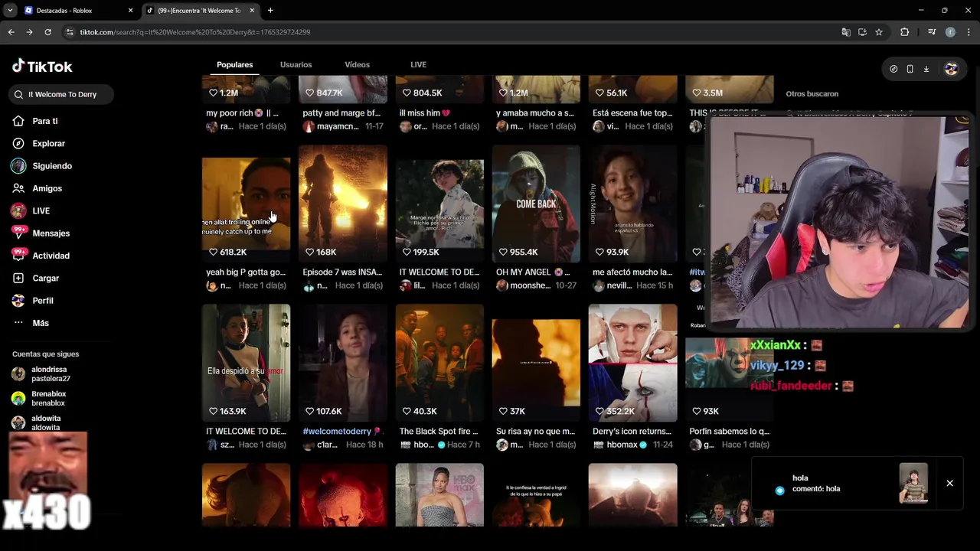980x551 pixels.
Task: Dismiss the hola comment notification
Action: click(949, 483)
